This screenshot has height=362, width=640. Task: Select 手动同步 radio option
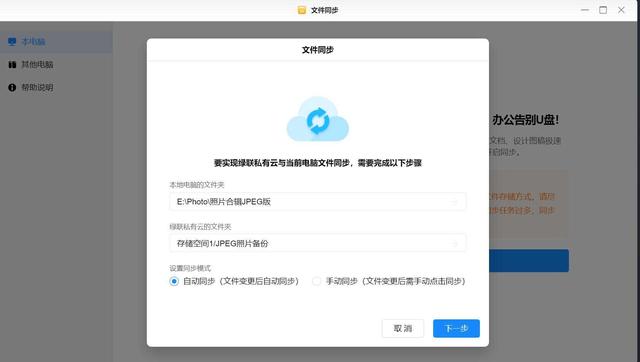[316, 281]
